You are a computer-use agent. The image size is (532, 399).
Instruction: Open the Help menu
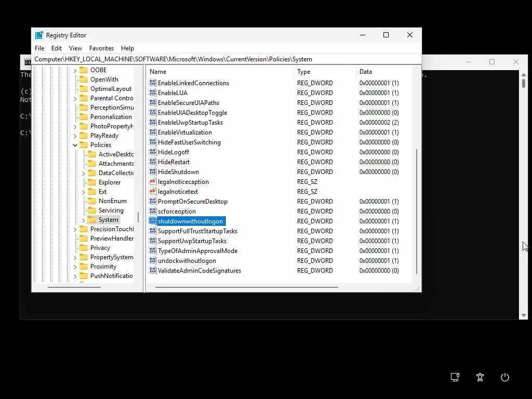point(127,48)
